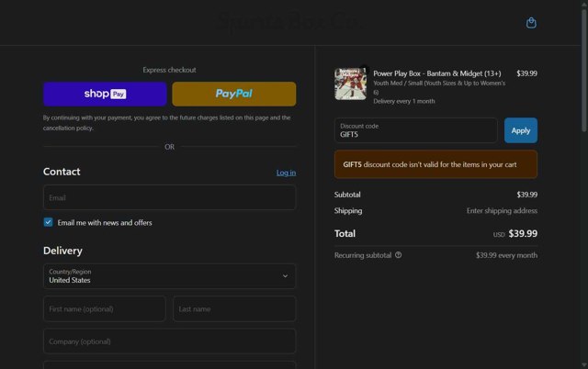
Task: Select the 'Power Play Box - Bantam & Midget (13+)' title
Action: pos(437,73)
